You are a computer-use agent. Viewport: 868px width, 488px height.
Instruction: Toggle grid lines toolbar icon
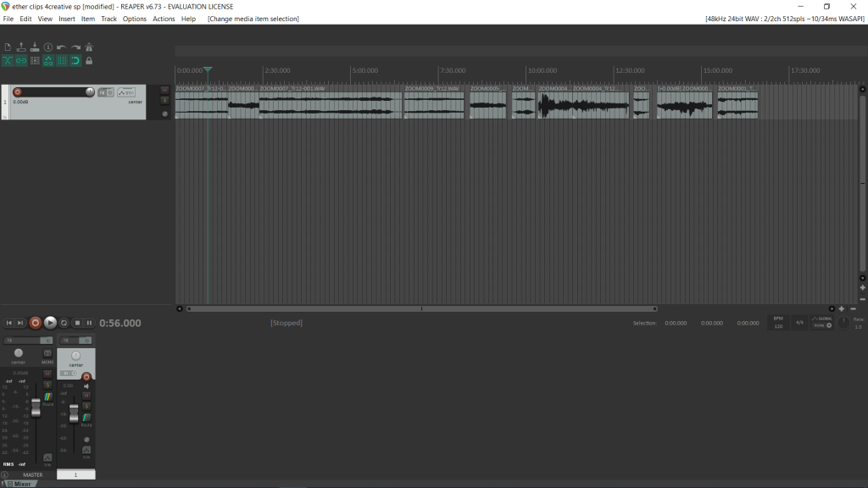point(61,61)
